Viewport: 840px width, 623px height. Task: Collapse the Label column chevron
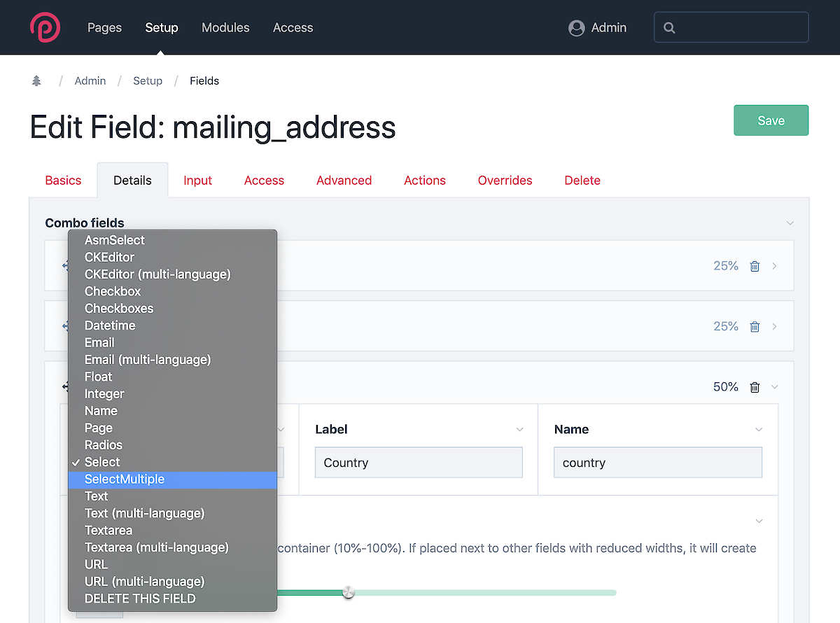519,429
